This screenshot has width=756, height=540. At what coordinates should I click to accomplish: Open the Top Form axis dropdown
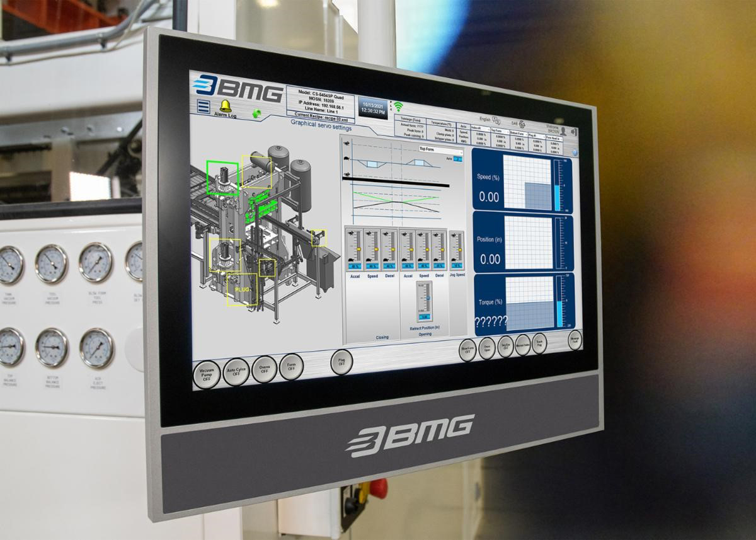tap(440, 151)
